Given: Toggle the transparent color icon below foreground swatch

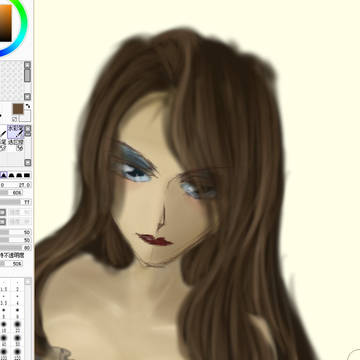Looking at the screenshot, I should [x=14, y=118].
